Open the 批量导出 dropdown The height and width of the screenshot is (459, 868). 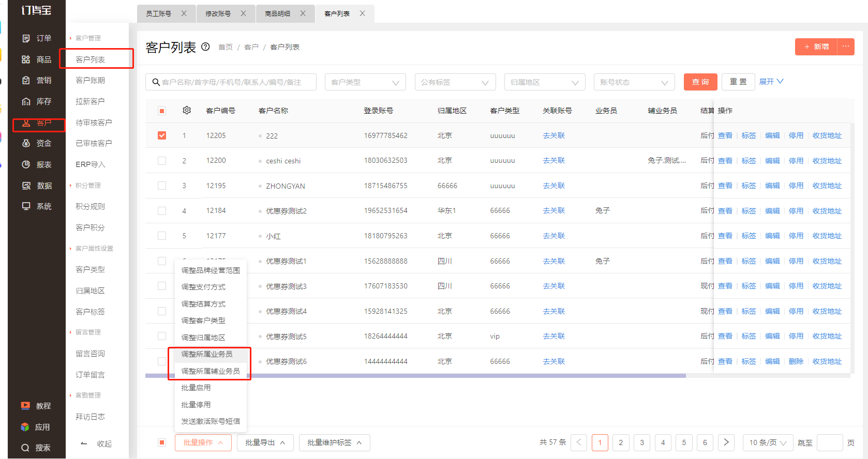pos(265,442)
